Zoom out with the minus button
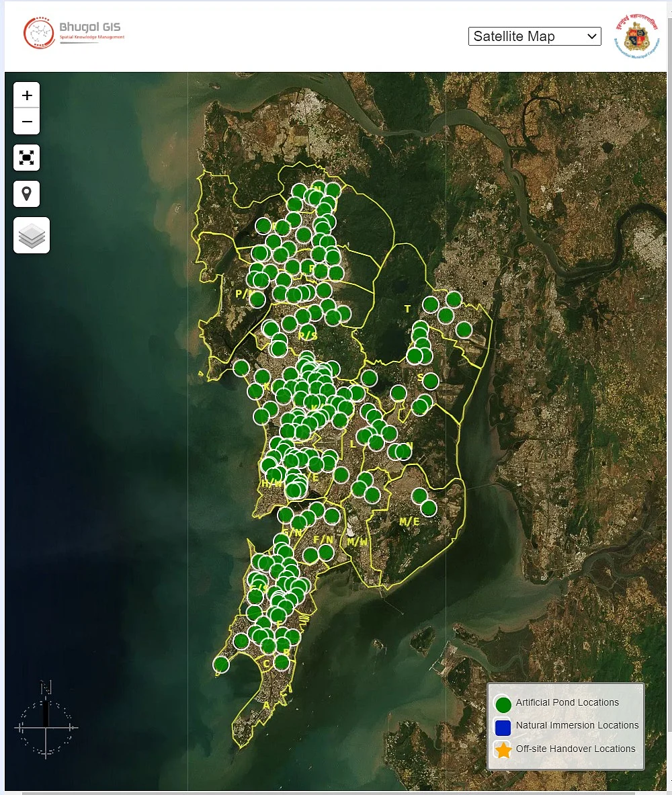Viewport: 672px width, 795px height. [27, 122]
